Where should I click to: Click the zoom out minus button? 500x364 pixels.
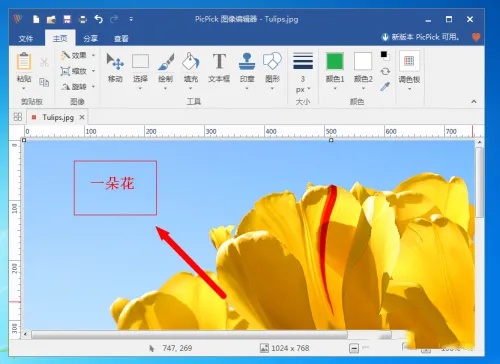354,349
